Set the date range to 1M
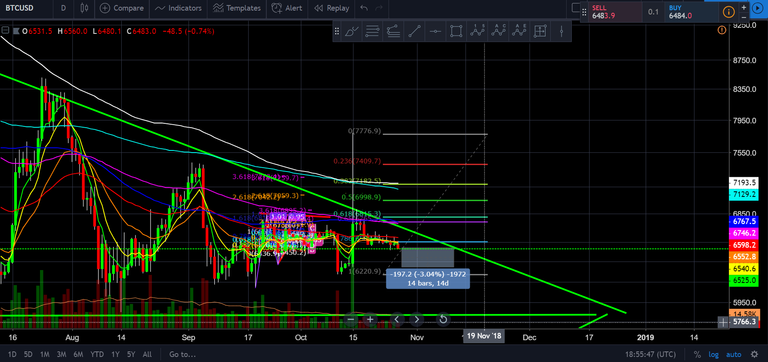 coord(45,354)
